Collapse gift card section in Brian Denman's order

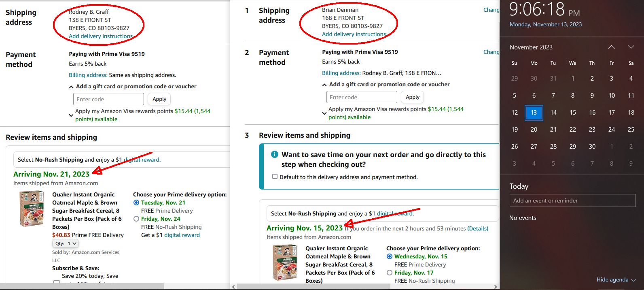(x=324, y=85)
